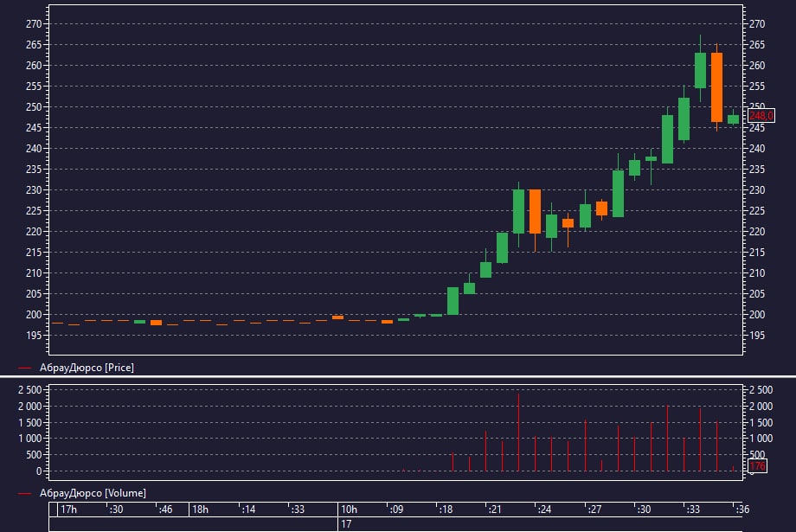Click the last small green candle near 248
Screen dimensions: 796x532
point(733,119)
